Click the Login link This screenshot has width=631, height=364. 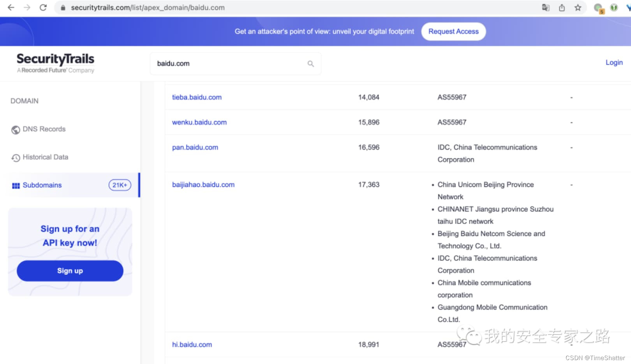(x=614, y=62)
